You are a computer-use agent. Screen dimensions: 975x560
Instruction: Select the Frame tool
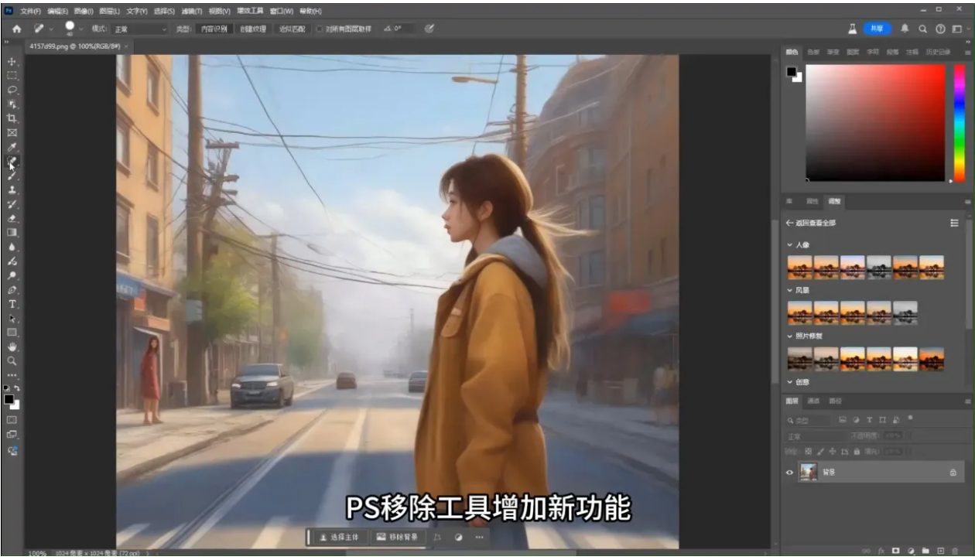click(12, 132)
